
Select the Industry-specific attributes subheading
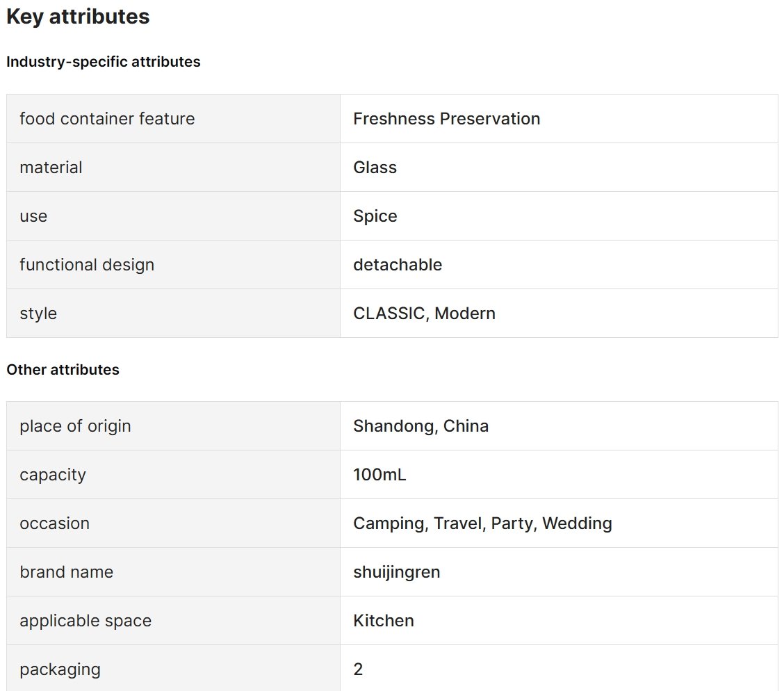click(x=104, y=61)
